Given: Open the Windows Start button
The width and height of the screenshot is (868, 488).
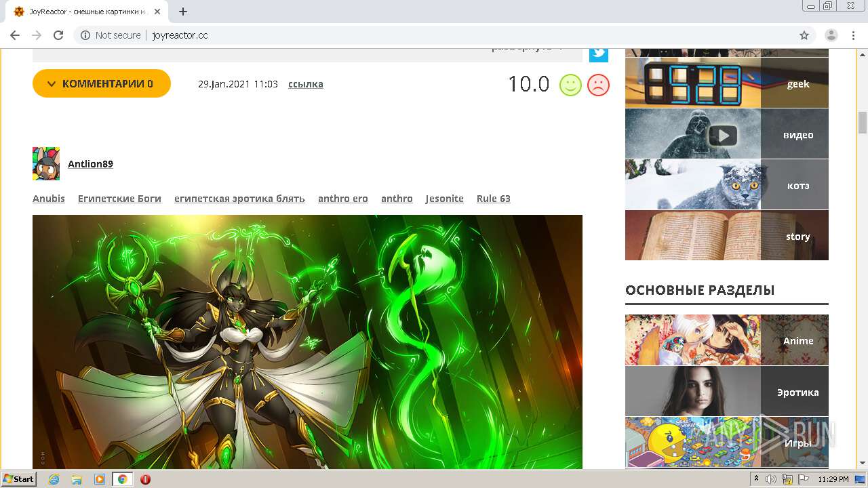Looking at the screenshot, I should (18, 479).
